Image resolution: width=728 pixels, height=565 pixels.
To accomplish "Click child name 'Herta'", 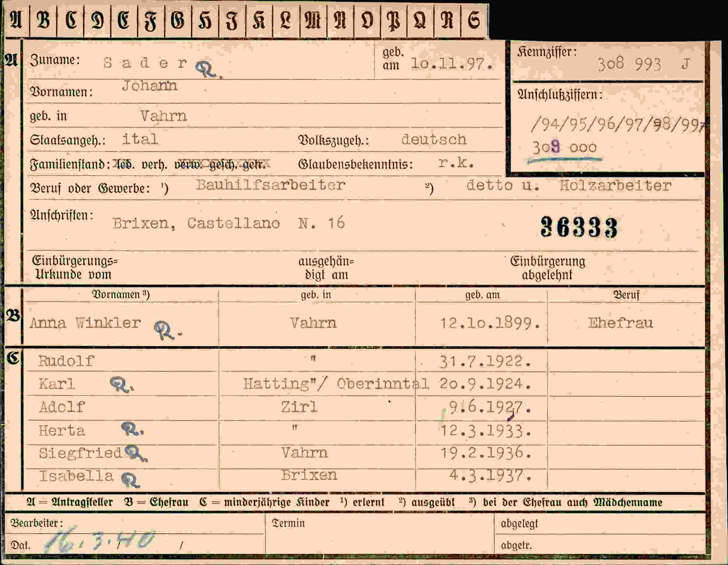I will coord(62,431).
